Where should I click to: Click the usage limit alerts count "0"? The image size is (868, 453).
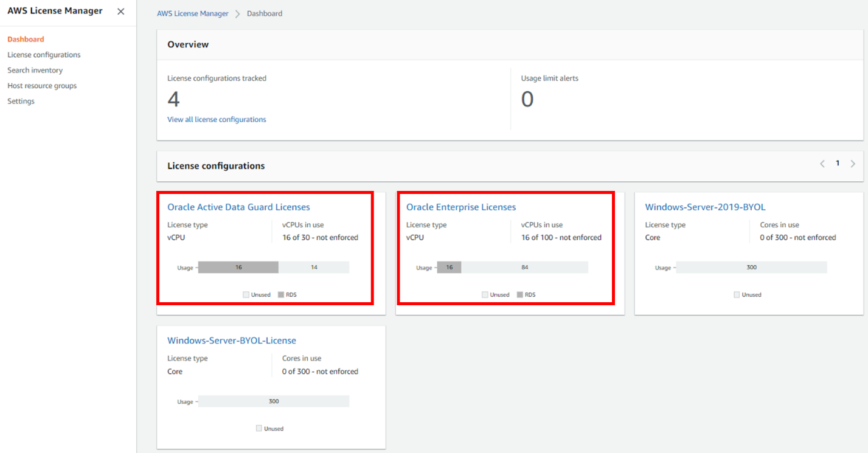click(x=527, y=99)
